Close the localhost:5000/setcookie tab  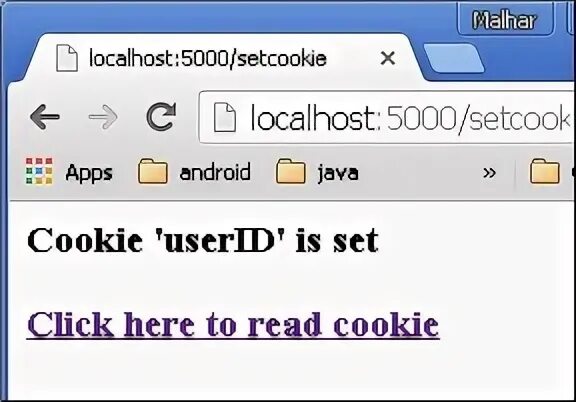tap(388, 58)
